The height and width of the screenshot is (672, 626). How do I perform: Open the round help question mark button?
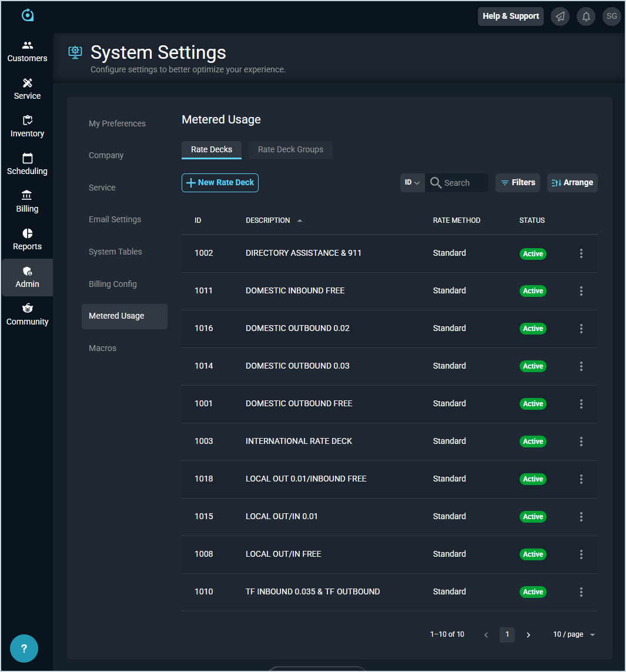pos(24,649)
